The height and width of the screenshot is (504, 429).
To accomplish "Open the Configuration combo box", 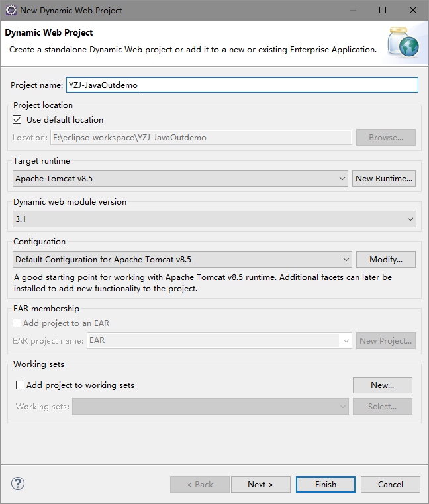I will [x=182, y=260].
